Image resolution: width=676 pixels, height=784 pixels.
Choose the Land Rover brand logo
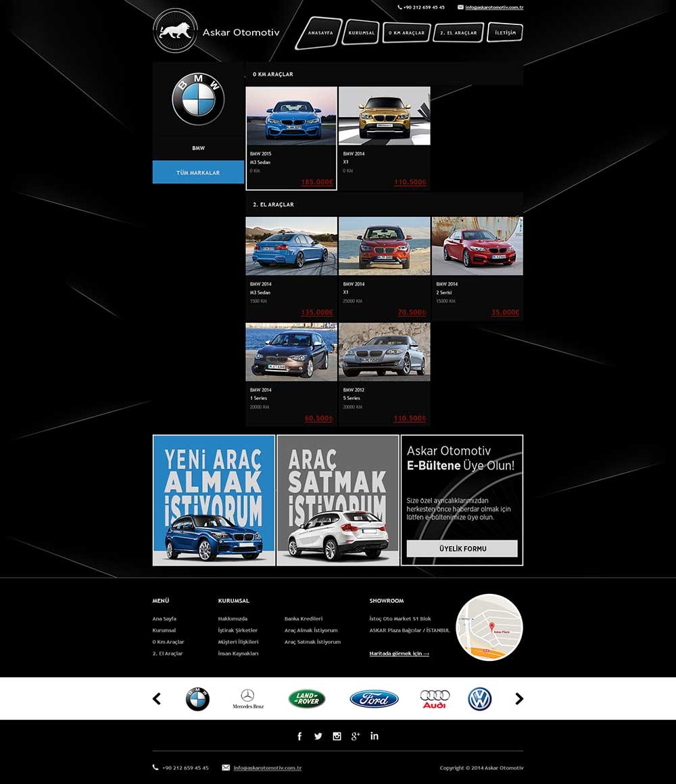pos(307,699)
